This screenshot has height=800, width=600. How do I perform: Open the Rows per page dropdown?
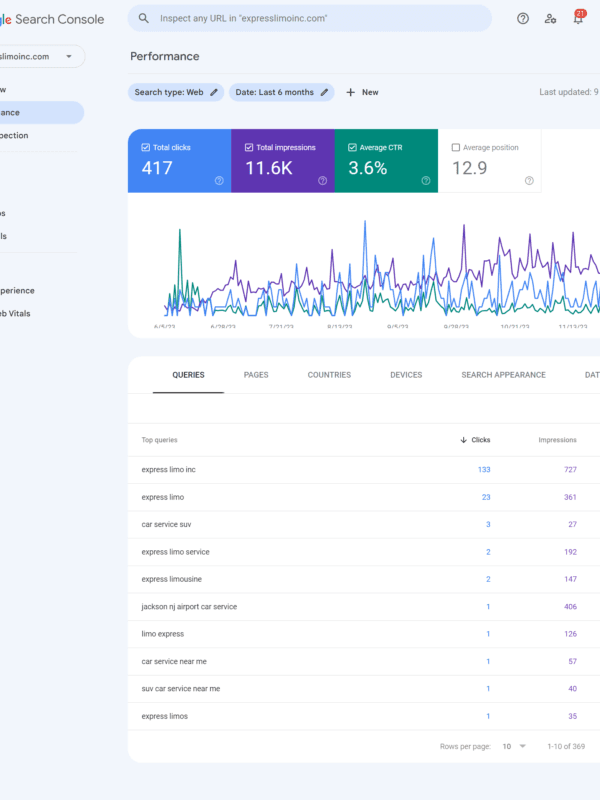(x=514, y=746)
